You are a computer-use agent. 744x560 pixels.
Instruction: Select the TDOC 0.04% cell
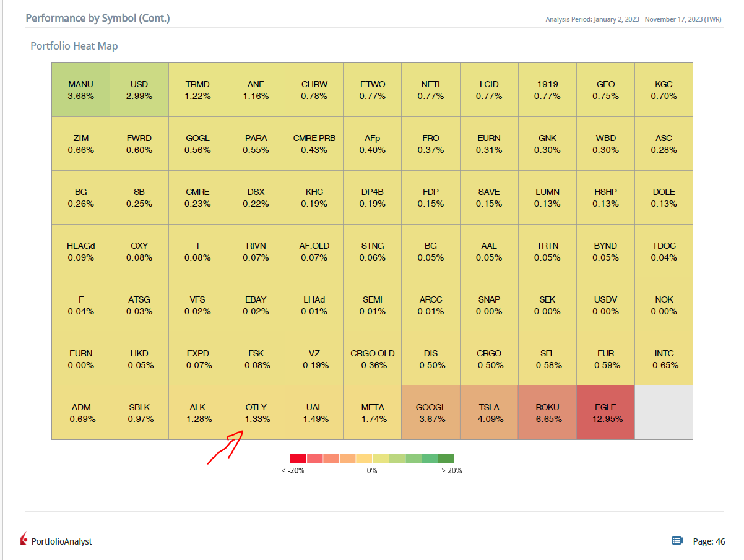[664, 251]
